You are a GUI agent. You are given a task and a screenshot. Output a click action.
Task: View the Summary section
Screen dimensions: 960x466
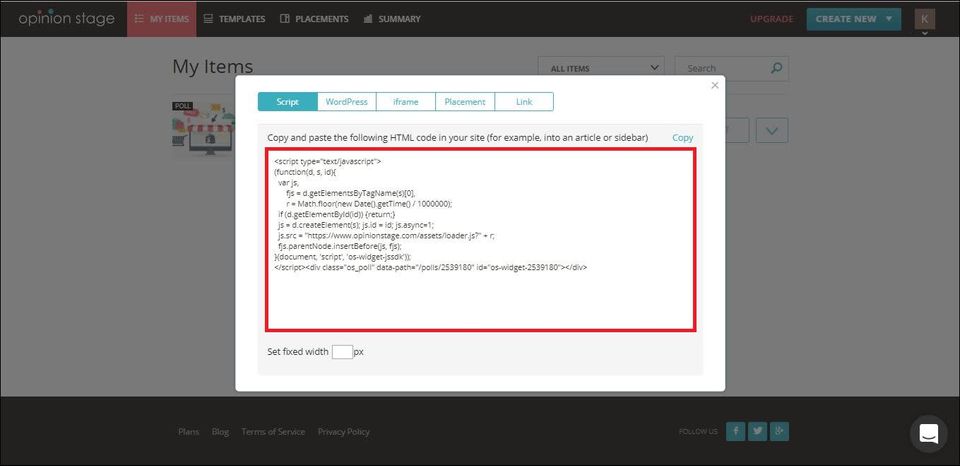[x=392, y=19]
